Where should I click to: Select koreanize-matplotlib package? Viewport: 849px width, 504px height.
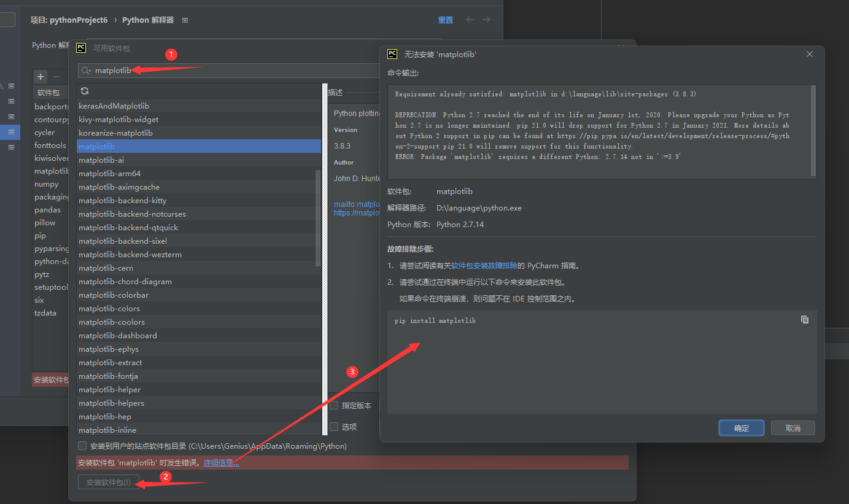[x=199, y=133]
